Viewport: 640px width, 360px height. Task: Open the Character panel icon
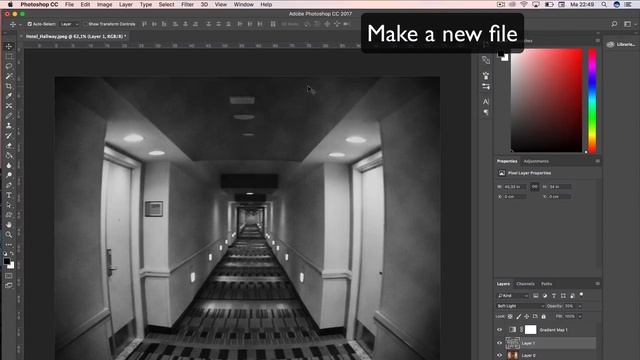coord(486,102)
